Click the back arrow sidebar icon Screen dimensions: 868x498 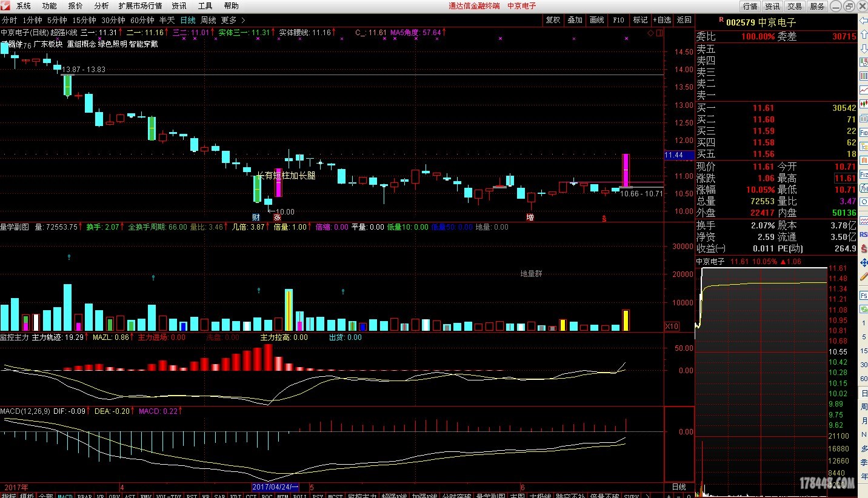pos(863,21)
